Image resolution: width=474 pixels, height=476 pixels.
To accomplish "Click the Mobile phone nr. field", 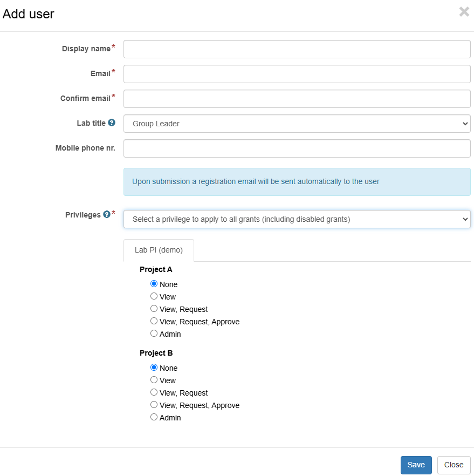I will coord(297,148).
